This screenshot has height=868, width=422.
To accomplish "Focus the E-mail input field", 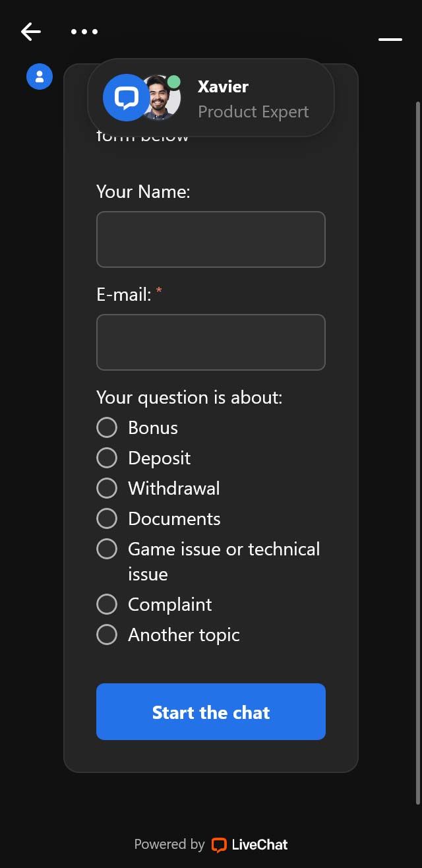I will click(211, 342).
